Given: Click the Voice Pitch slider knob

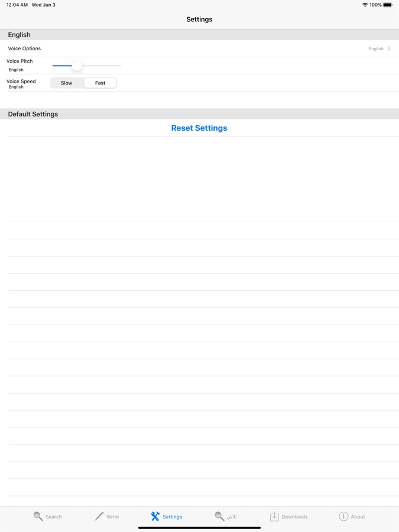Looking at the screenshot, I should (x=77, y=66).
